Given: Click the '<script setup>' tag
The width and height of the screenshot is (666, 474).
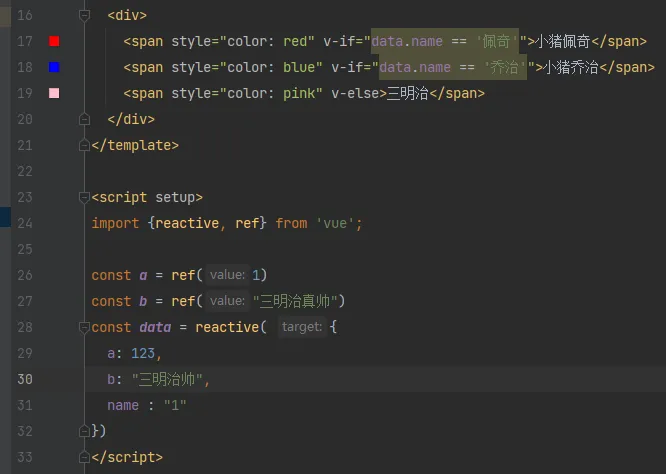Looking at the screenshot, I should tap(147, 198).
